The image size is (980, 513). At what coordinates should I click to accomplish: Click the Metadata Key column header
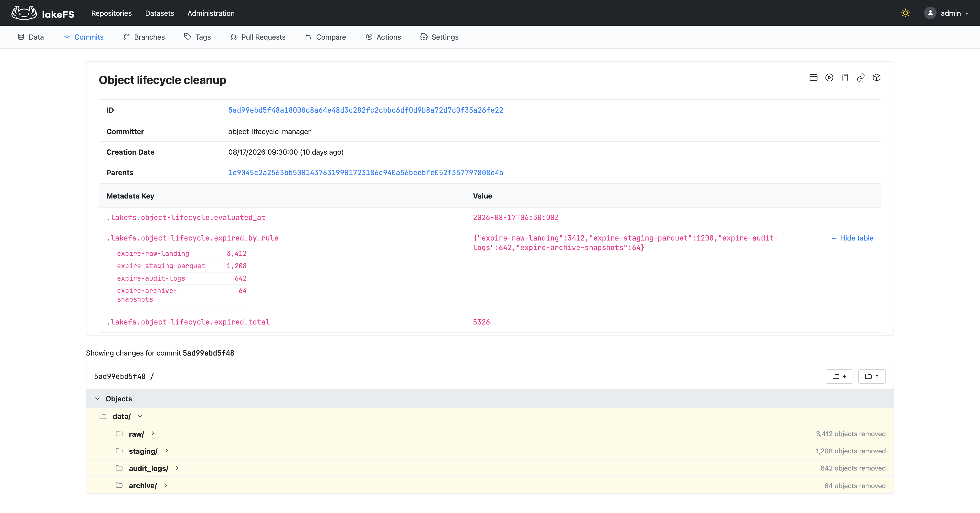point(130,196)
